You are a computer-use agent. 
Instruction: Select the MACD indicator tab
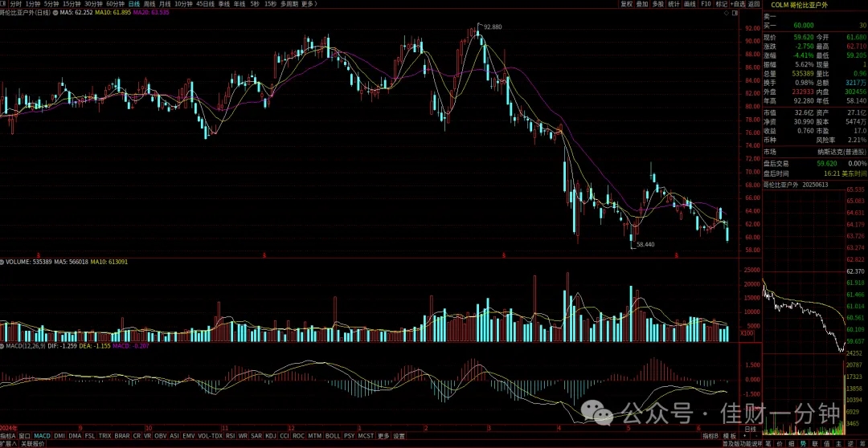(42, 436)
